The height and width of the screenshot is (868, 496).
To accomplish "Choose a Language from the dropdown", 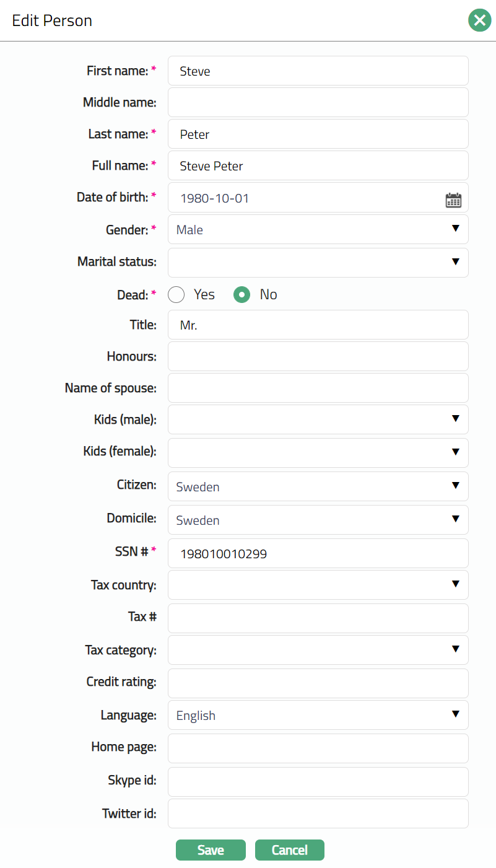I will tap(318, 715).
